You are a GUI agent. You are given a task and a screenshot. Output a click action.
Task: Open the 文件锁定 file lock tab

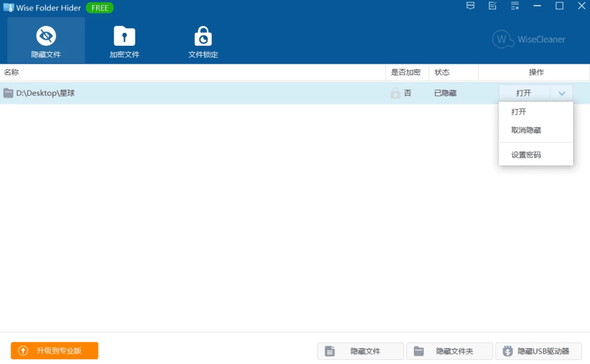click(203, 41)
